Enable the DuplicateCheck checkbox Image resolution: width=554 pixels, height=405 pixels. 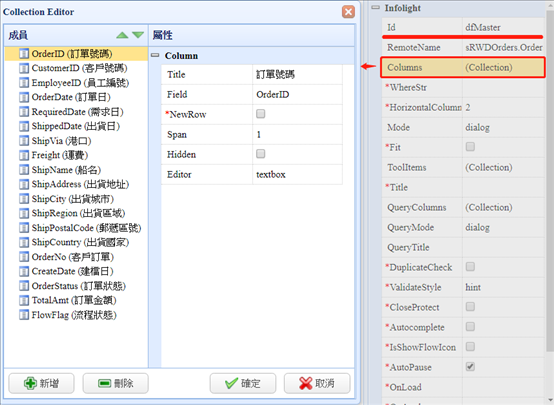click(x=470, y=266)
